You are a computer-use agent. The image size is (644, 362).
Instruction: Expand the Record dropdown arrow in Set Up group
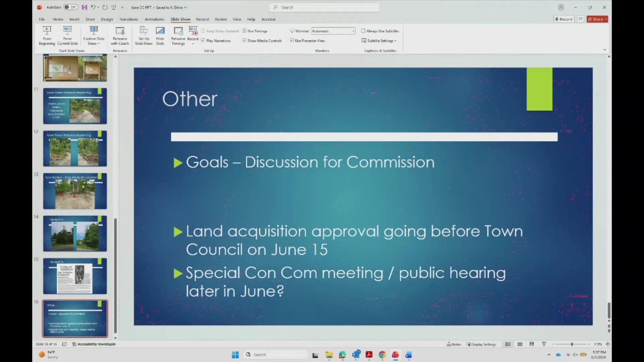pyautogui.click(x=193, y=44)
